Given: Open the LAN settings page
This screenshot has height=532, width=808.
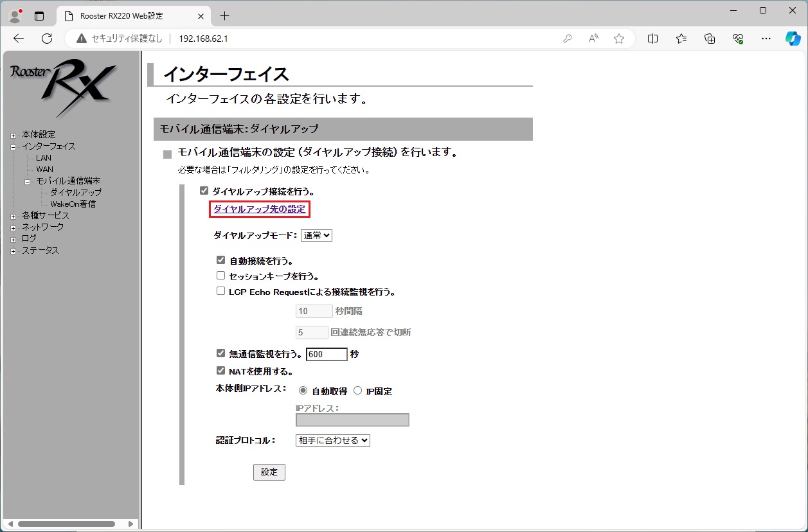Looking at the screenshot, I should pyautogui.click(x=44, y=158).
